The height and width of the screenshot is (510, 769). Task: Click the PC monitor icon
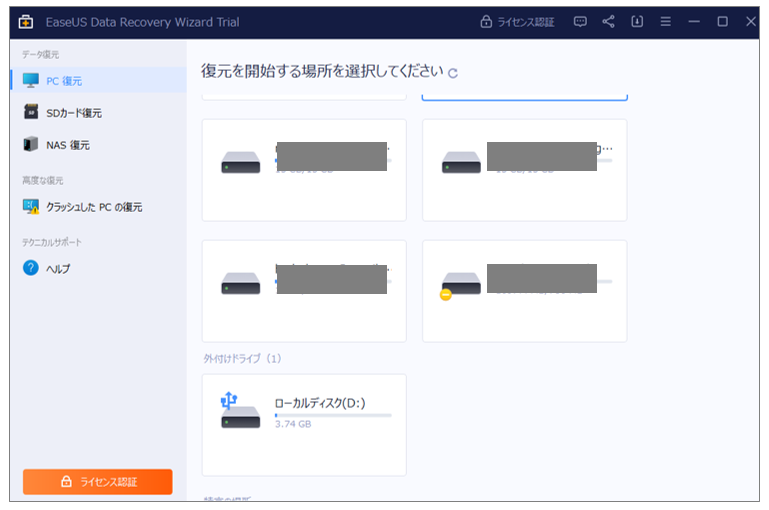point(30,80)
